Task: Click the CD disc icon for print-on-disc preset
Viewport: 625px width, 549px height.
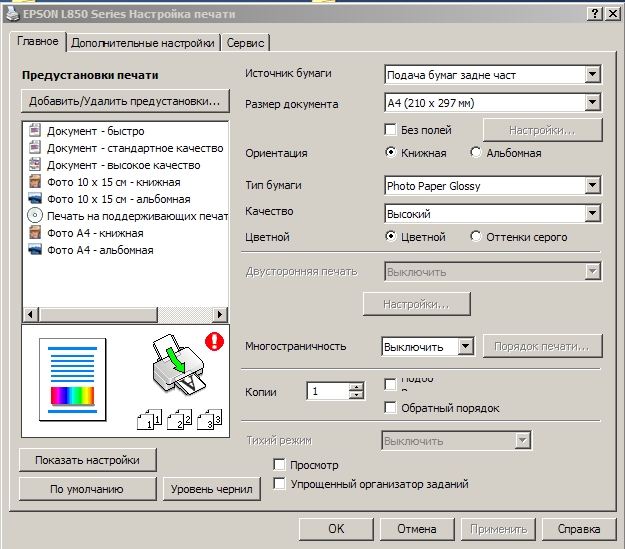Action: coord(35,215)
